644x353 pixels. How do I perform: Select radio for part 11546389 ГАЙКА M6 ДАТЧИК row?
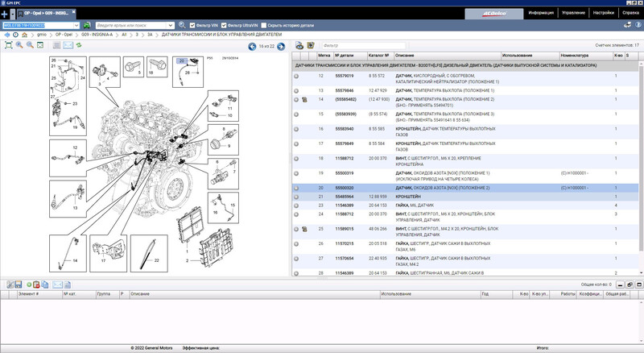click(296, 206)
